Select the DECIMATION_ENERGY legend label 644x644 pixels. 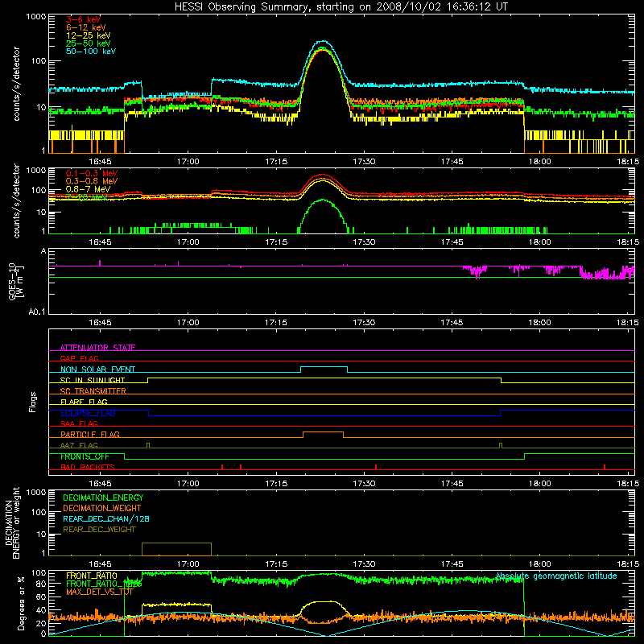coord(103,497)
